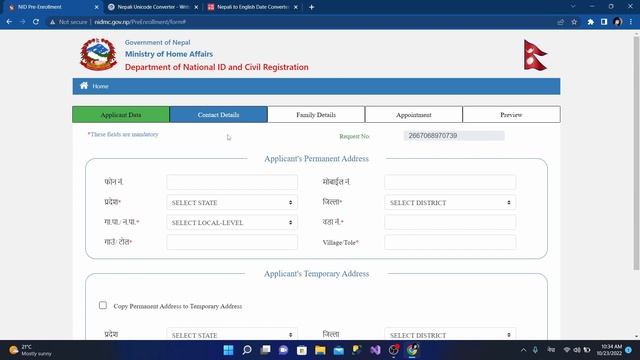Close the Nepali to English Date Converter tab

(x=296, y=7)
